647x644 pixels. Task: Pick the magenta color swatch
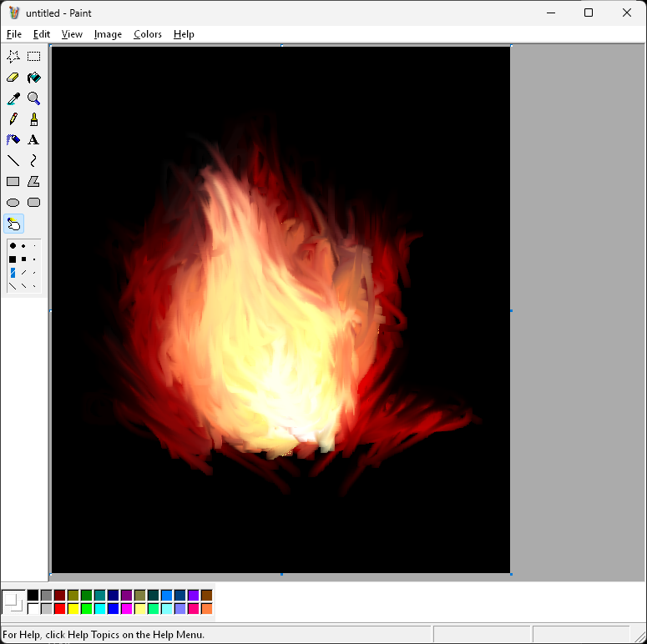click(127, 608)
